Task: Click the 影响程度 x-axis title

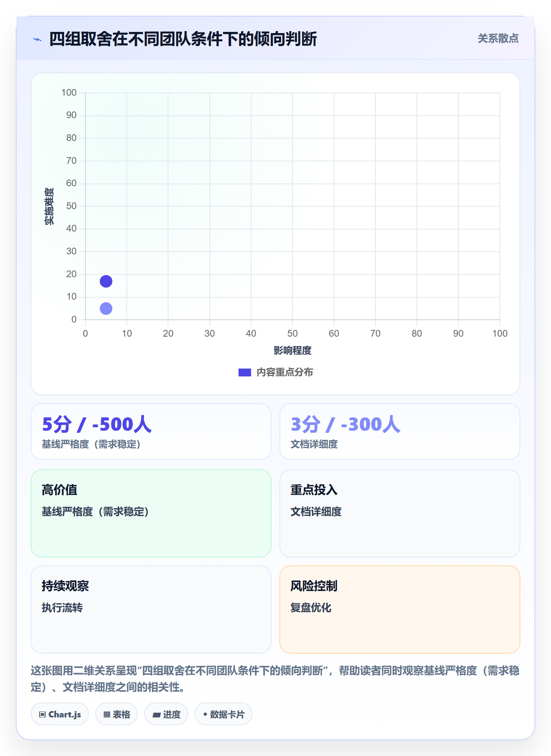Action: pos(292,350)
